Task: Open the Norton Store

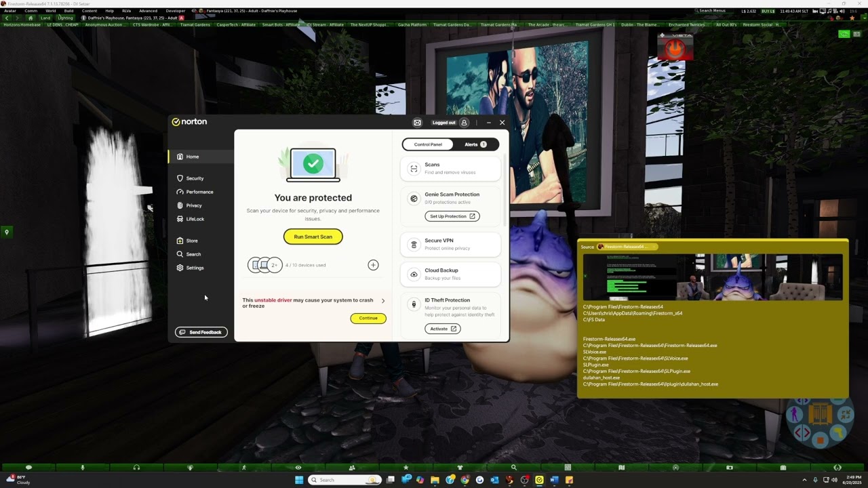Action: 187,241
